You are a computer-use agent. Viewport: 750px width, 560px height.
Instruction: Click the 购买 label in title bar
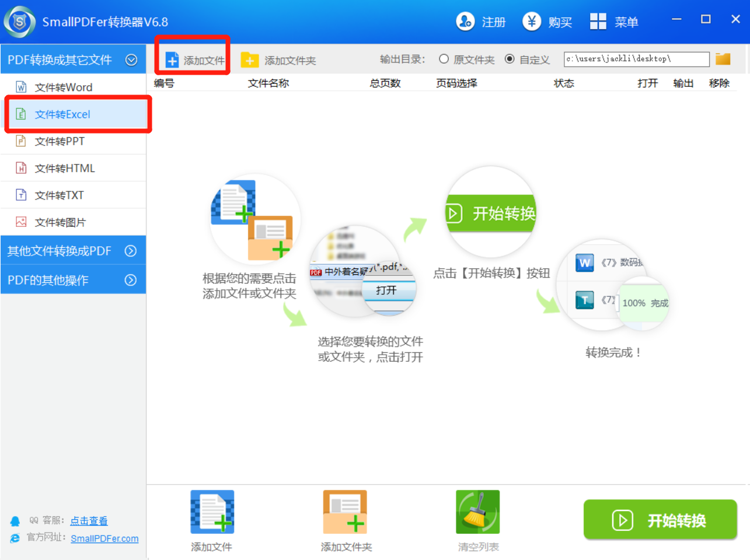pos(560,22)
